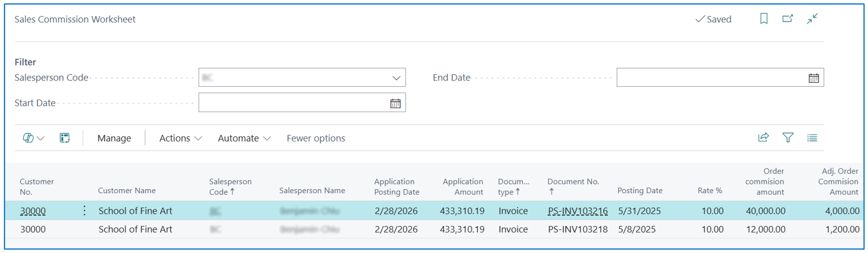This screenshot has height=253, width=868.
Task: Expand the Actions menu
Action: pyautogui.click(x=181, y=138)
